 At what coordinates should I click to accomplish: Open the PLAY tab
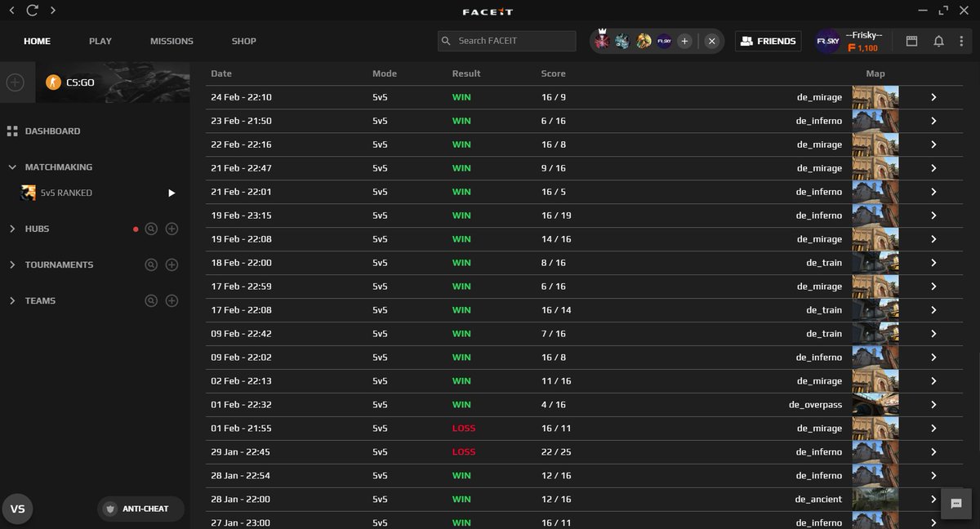[x=100, y=41]
